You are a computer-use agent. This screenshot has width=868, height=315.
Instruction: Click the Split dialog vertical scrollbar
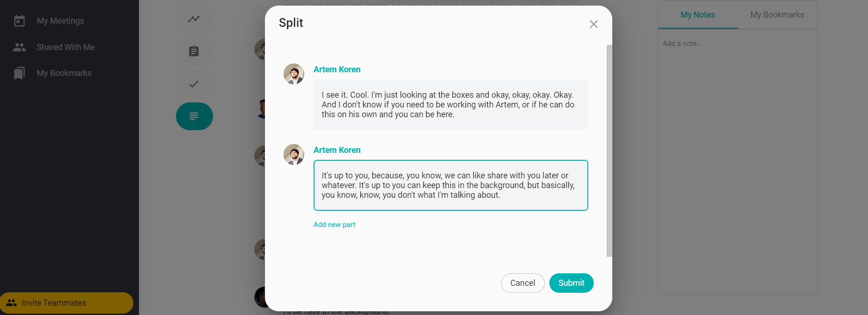click(609, 151)
